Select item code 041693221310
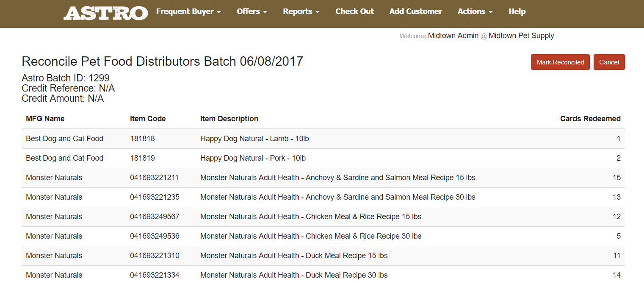644x284 pixels. coord(155,256)
